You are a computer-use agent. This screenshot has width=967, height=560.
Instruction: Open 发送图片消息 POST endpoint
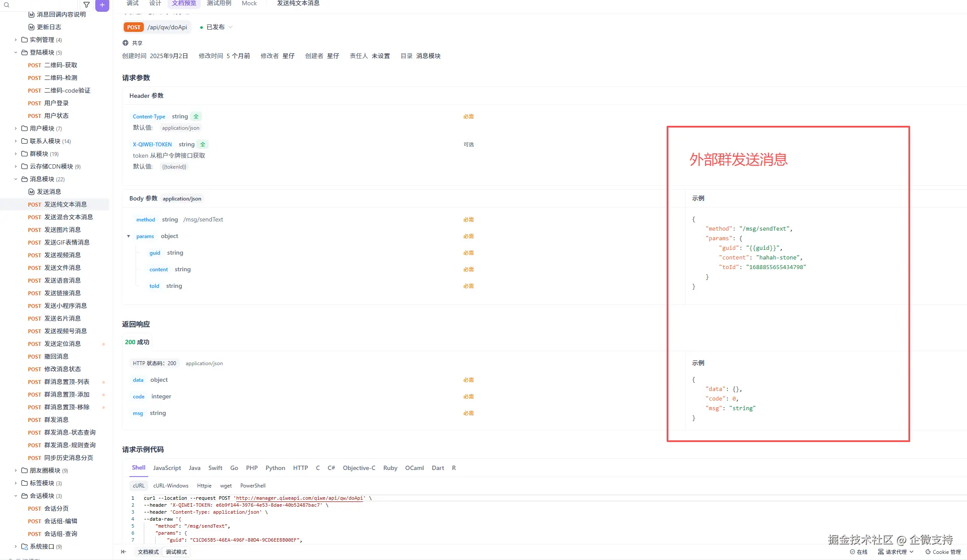coord(62,230)
